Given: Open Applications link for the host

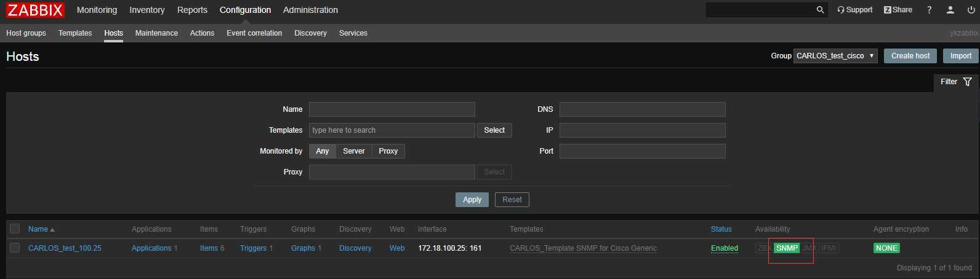Looking at the screenshot, I should (x=151, y=248).
